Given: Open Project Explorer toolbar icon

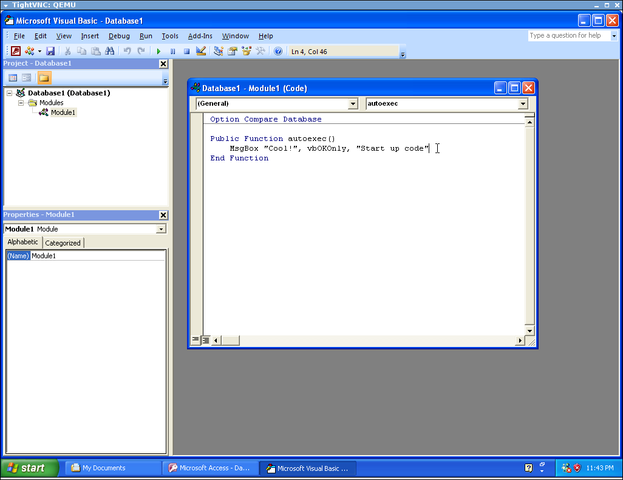Looking at the screenshot, I should (218, 51).
